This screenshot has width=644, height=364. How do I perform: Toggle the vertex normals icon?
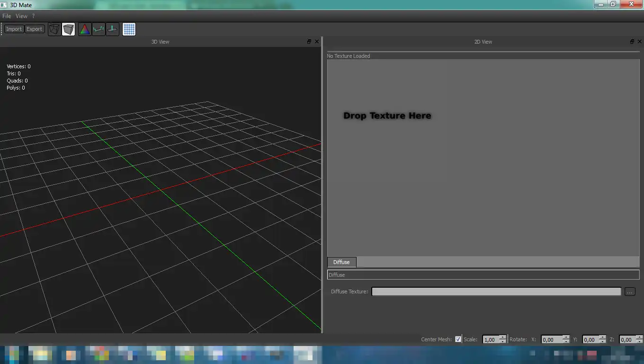[x=98, y=29]
